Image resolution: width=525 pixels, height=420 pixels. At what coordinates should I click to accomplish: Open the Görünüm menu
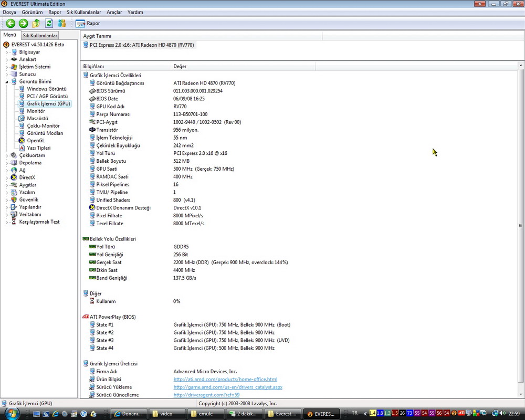tap(32, 12)
